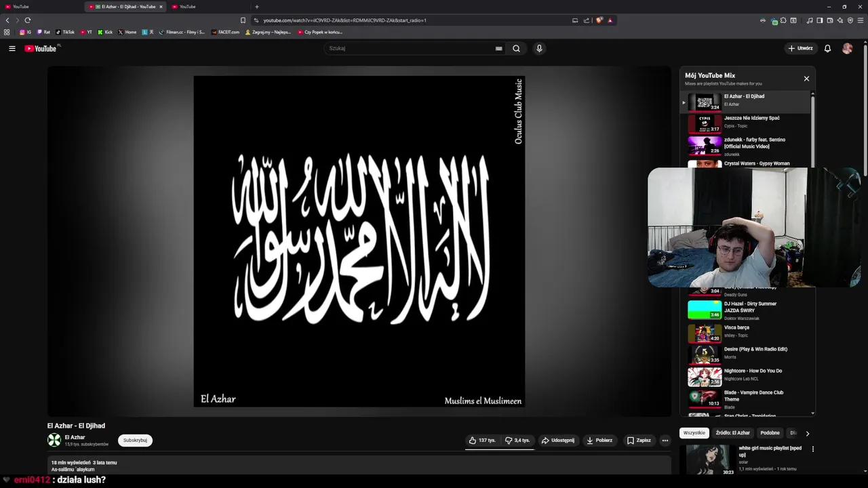The width and height of the screenshot is (868, 488).
Task: Play Nightcore - How Do You Do
Action: pos(746,376)
